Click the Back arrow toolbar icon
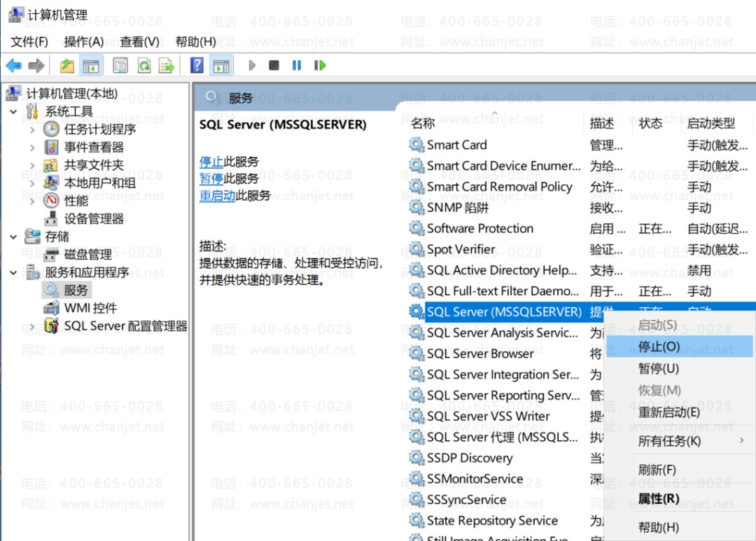This screenshot has height=541, width=756. coord(13,65)
